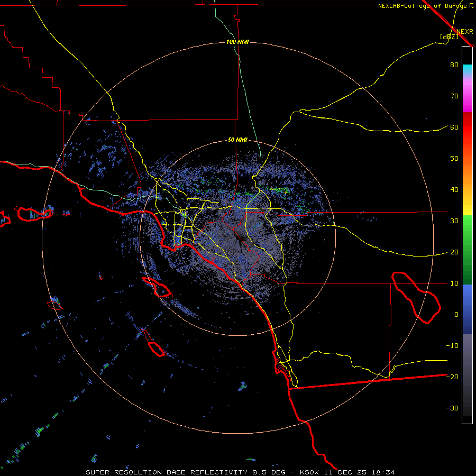Image resolution: width=476 pixels, height=476 pixels.
Task: Click the 100 NMI range ring label
Action: point(237,42)
